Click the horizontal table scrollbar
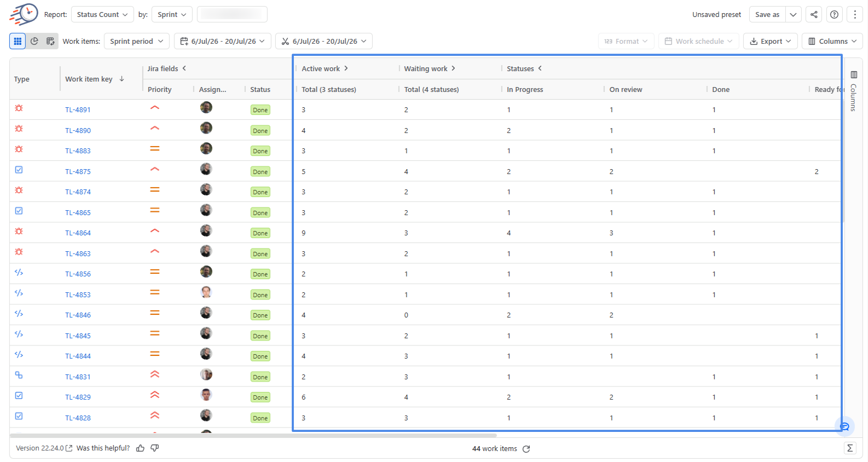Viewport: 868px width, 462px height. [x=253, y=435]
